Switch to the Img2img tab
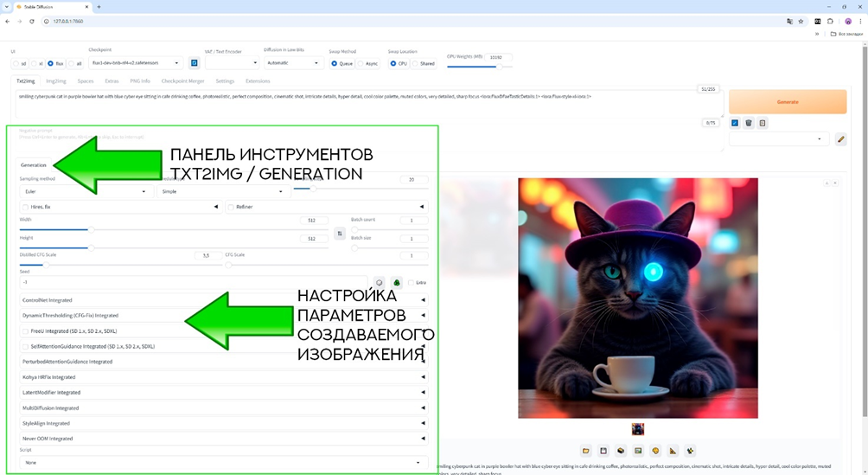Screen dimensions: 868x475 coord(55,81)
